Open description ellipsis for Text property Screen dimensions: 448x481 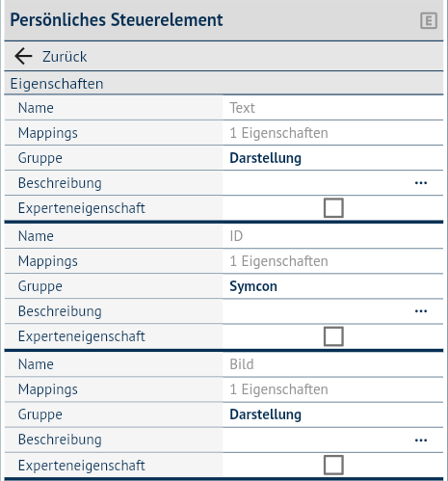pos(421,183)
